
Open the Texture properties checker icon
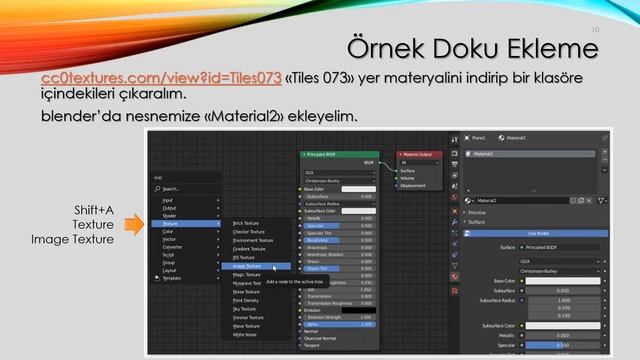point(455,291)
